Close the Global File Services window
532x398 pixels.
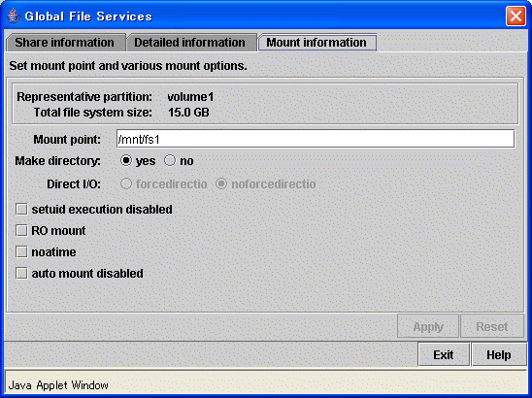(515, 16)
